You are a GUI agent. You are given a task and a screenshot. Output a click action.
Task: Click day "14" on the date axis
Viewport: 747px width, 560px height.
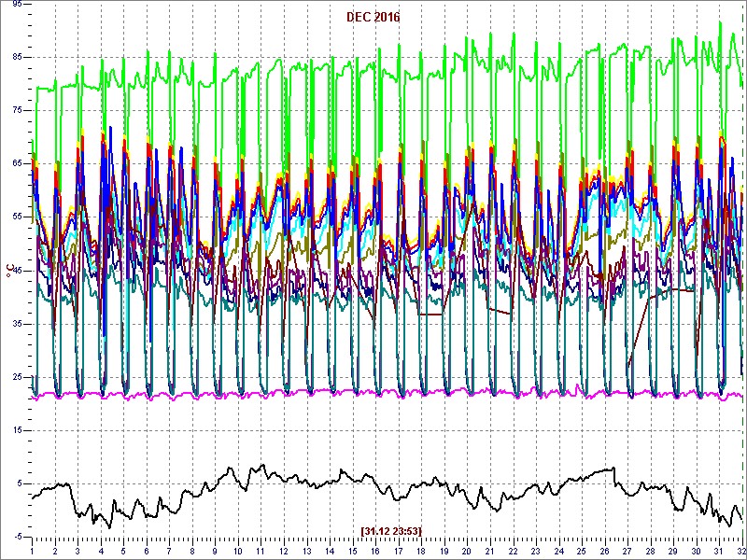pos(330,551)
